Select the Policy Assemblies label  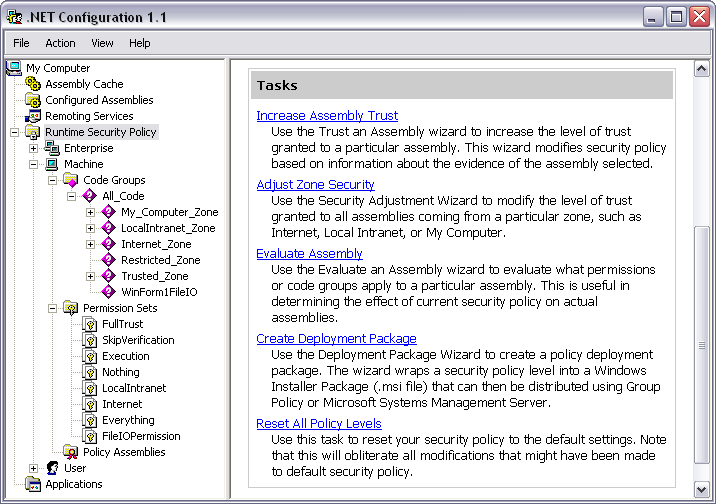click(x=124, y=452)
